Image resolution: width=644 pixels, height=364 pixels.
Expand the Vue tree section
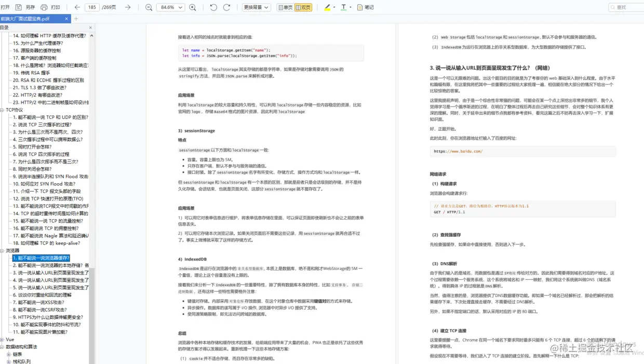(x=3, y=340)
